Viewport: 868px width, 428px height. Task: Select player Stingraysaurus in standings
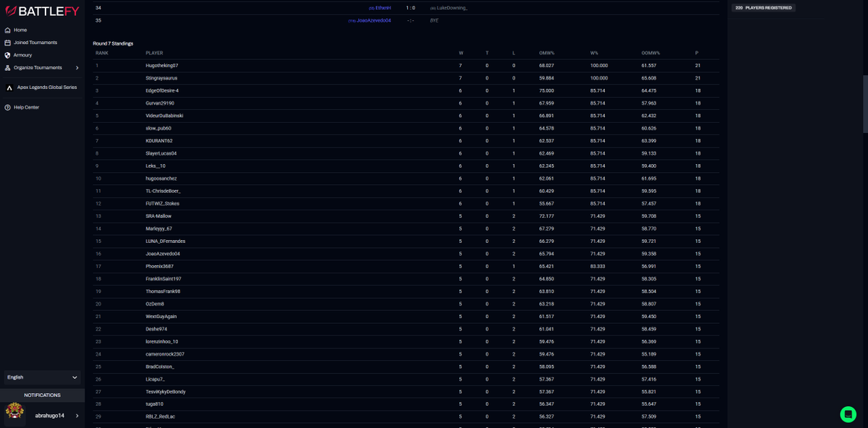[x=161, y=78]
